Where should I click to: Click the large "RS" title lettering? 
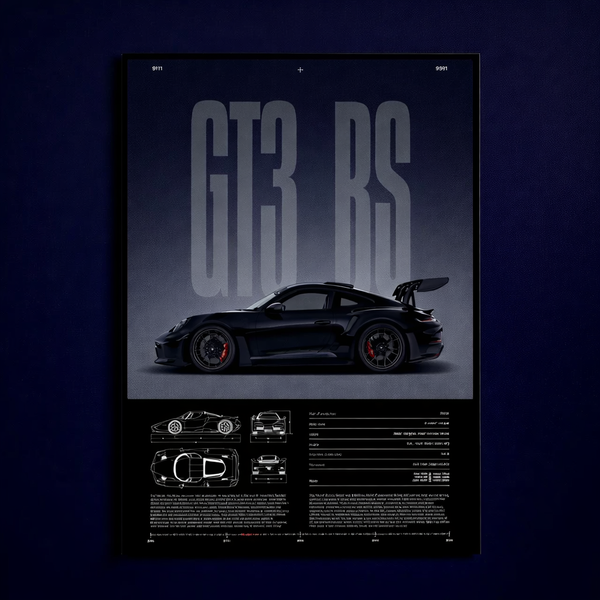pos(373,195)
